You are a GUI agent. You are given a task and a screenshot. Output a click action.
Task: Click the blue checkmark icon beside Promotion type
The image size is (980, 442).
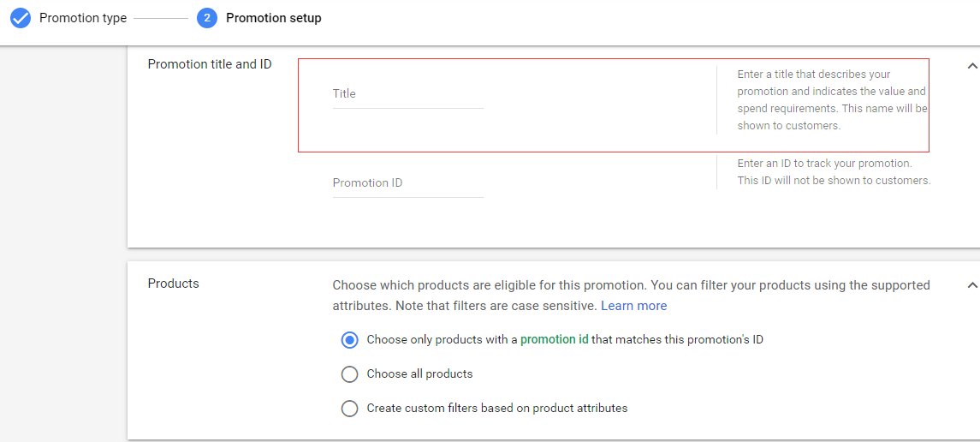[x=21, y=18]
